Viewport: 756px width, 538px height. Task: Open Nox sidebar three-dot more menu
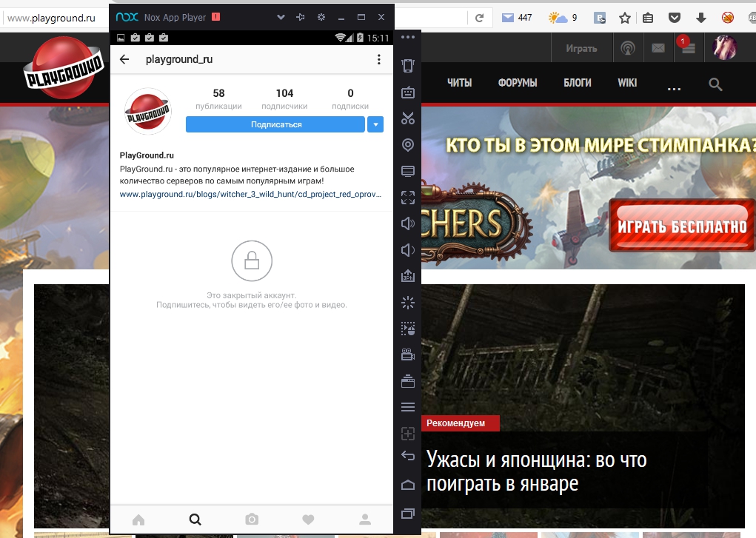point(408,37)
